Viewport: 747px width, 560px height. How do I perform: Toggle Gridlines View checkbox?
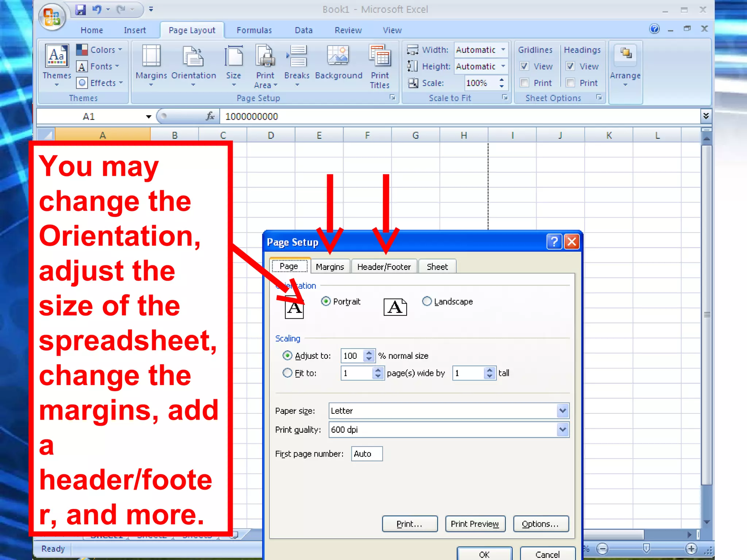pyautogui.click(x=524, y=66)
